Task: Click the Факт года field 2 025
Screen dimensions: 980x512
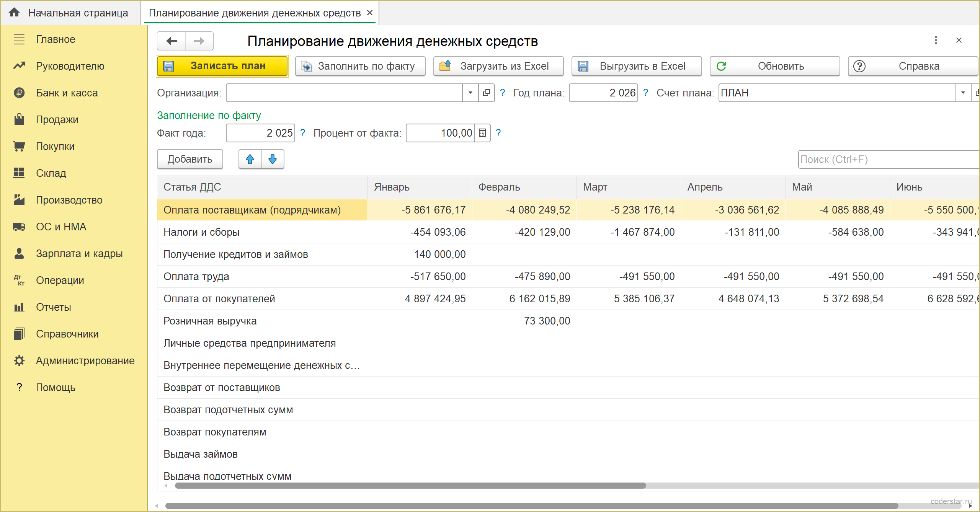Action: tap(260, 133)
